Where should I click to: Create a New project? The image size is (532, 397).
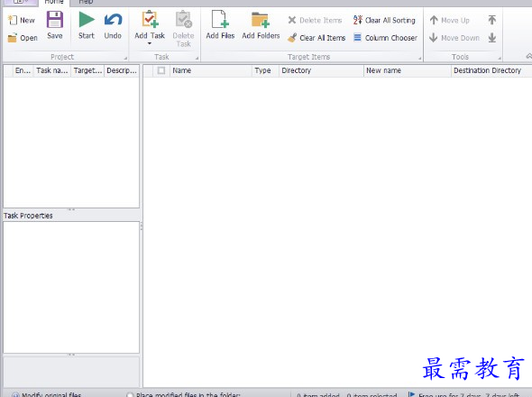click(22, 20)
